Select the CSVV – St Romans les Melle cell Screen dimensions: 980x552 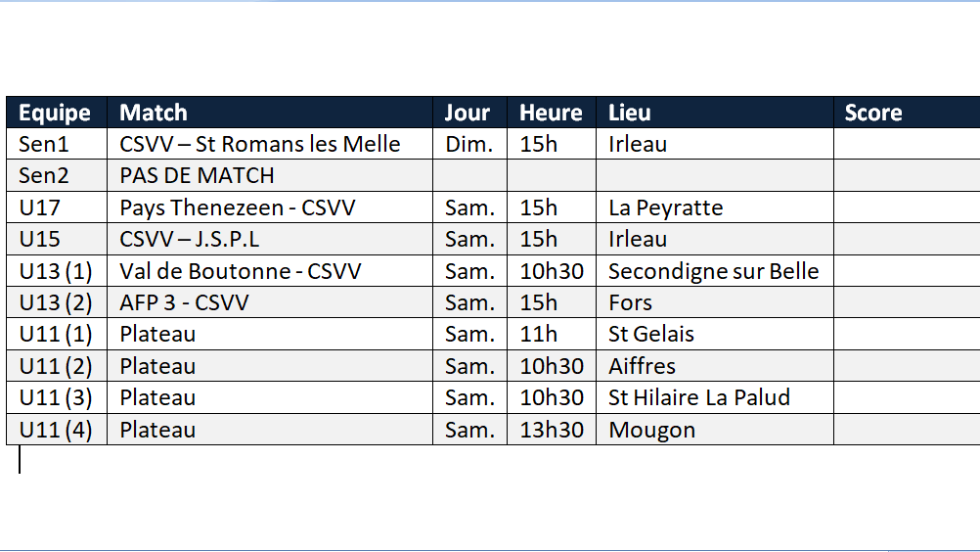click(x=260, y=144)
